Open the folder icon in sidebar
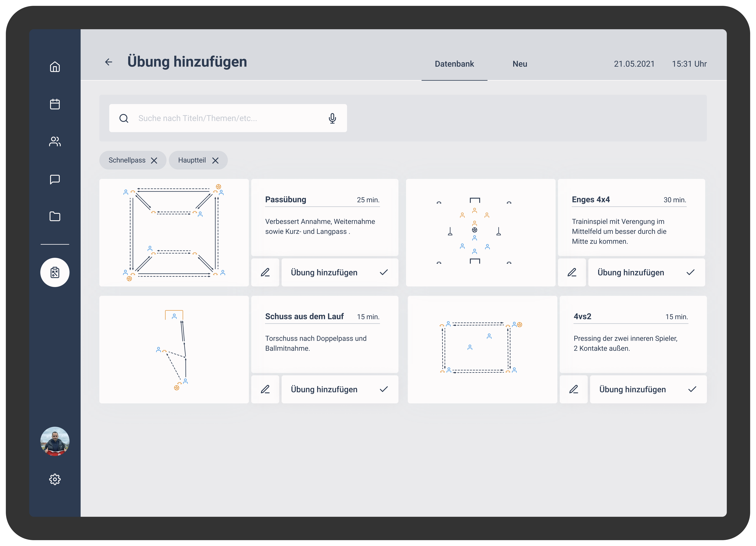Screen dimensions: 756x546 55,216
